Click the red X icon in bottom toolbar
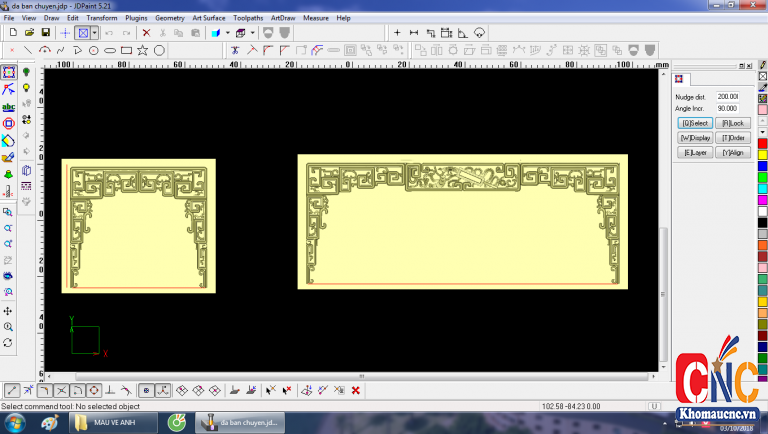This screenshot has height=434, width=768. point(355,390)
